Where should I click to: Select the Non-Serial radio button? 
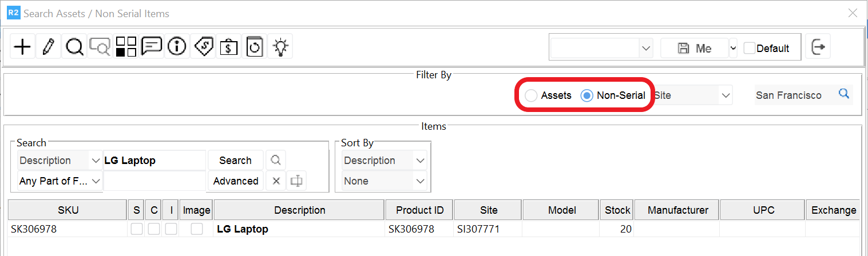coord(586,95)
